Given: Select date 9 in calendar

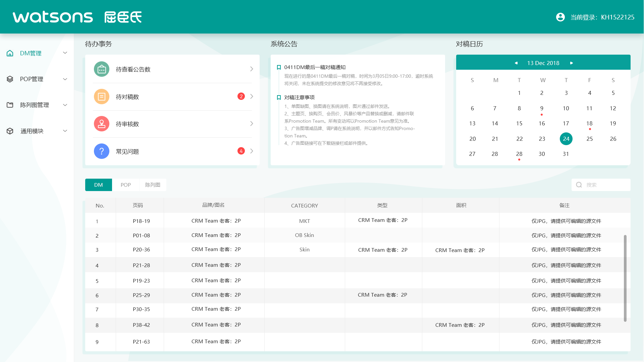Looking at the screenshot, I should [542, 109].
